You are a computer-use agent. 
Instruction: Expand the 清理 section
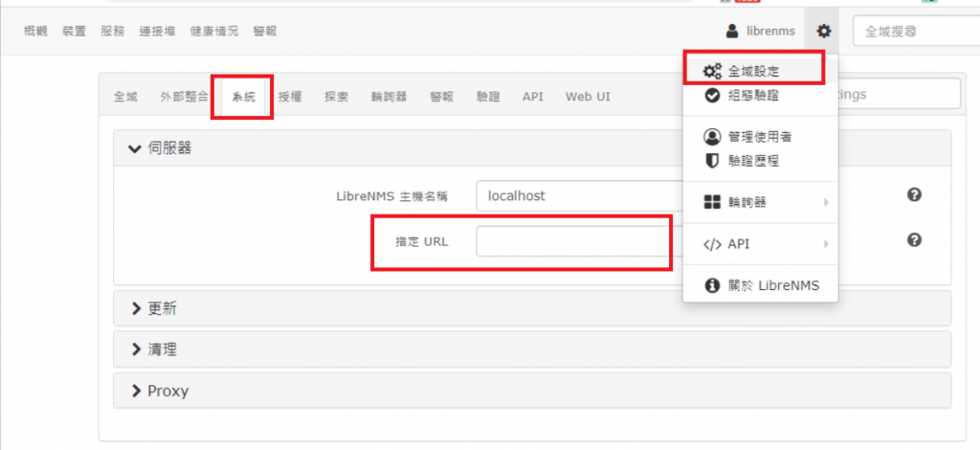155,349
